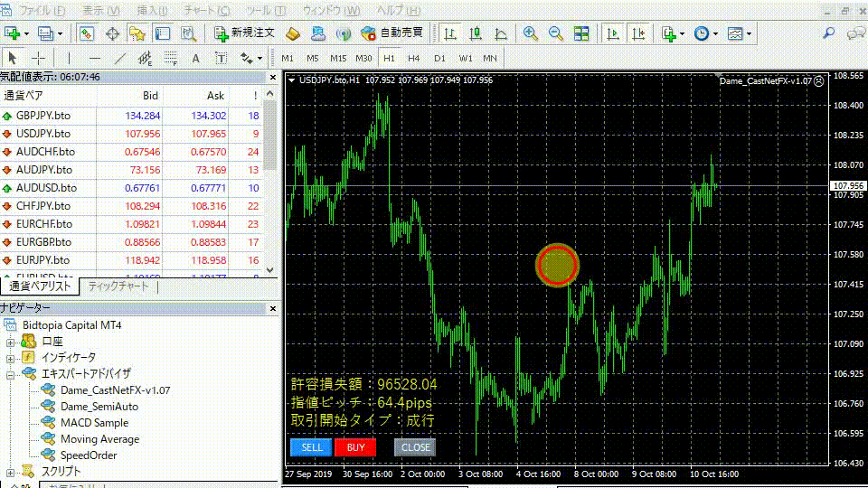Click the new chart icon

click(12, 33)
